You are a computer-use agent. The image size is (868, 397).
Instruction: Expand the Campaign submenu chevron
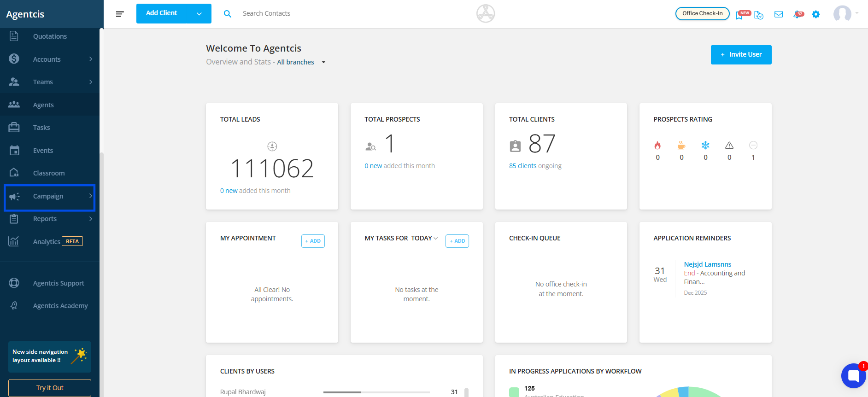point(91,196)
